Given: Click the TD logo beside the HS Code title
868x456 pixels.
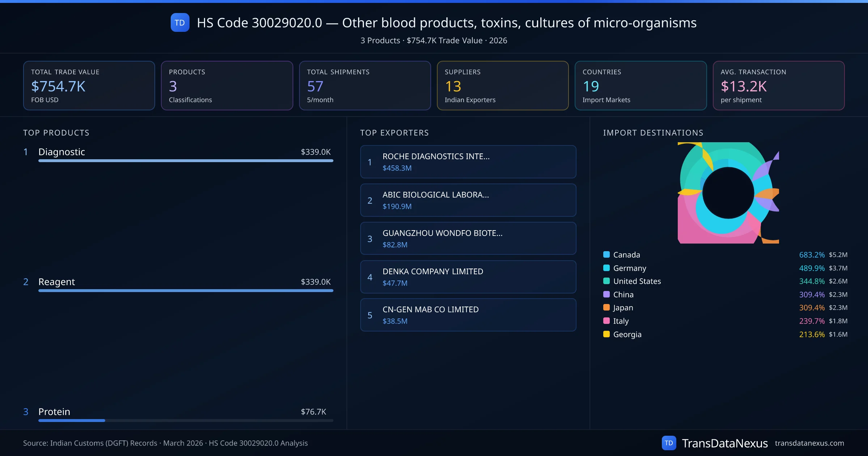Looking at the screenshot, I should coord(179,23).
